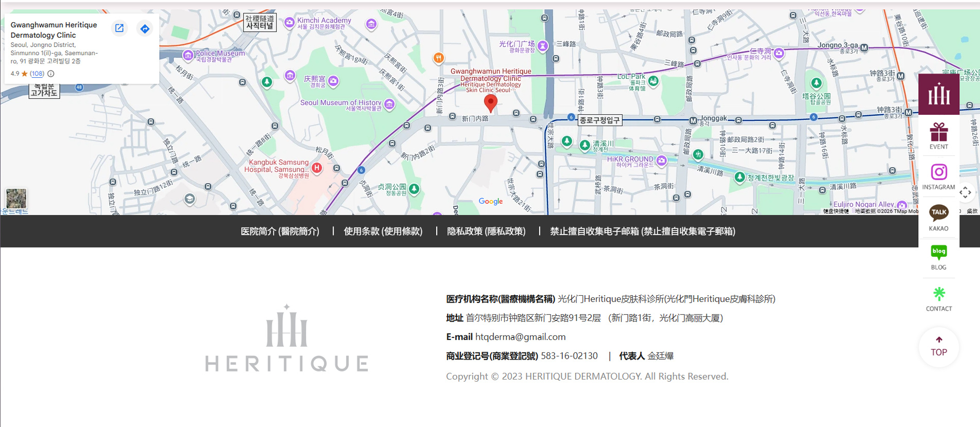This screenshot has width=980, height=427.
Task: Open the 108 reviews link
Action: 37,74
